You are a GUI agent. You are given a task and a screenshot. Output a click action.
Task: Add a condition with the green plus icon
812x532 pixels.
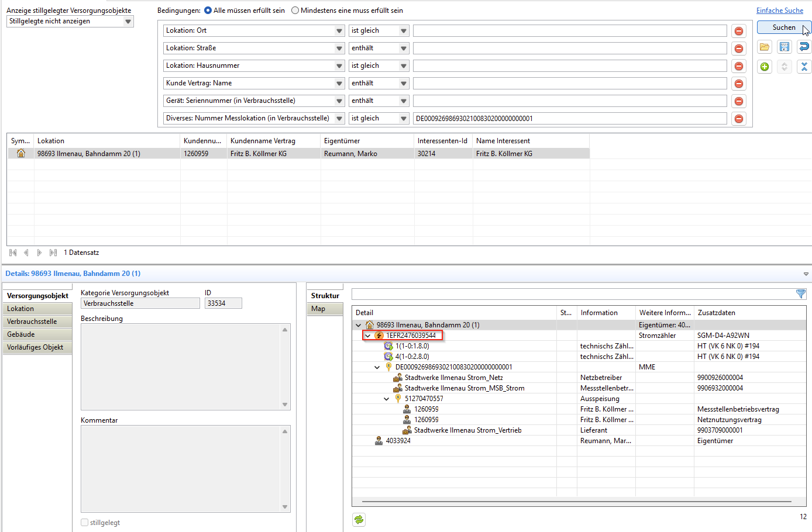[x=765, y=67]
